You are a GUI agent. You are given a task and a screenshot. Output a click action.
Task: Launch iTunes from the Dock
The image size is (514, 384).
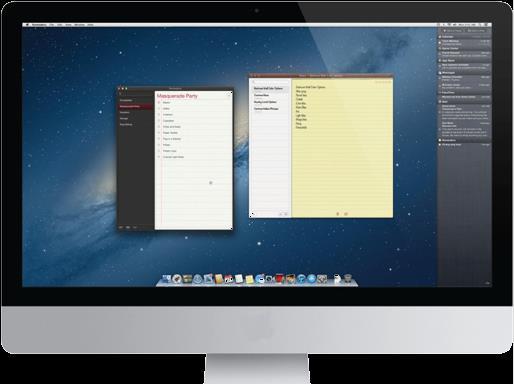tap(301, 279)
